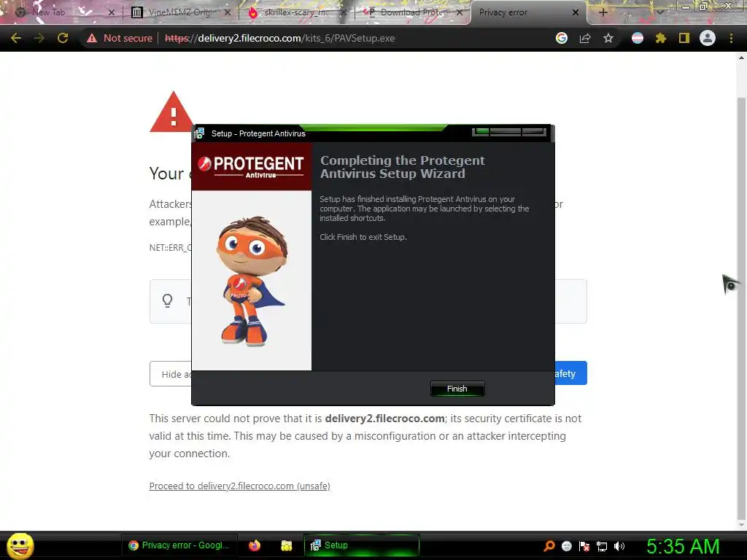747x560 pixels.
Task: Open Privacy error - Google taskbar item
Action: pos(179,545)
